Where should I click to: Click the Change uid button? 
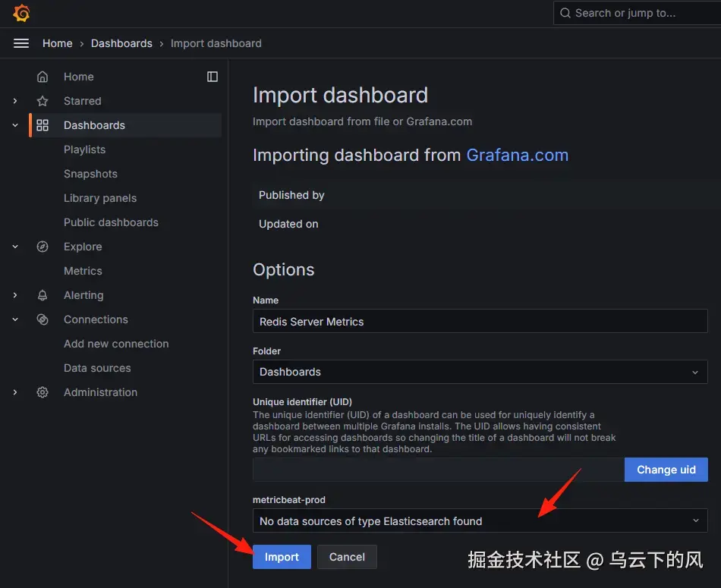click(666, 470)
